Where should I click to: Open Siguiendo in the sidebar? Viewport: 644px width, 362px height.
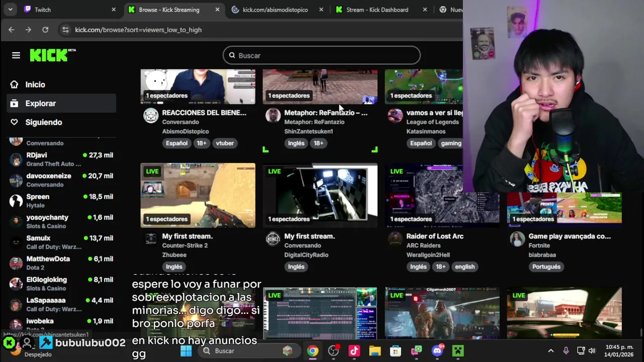(x=44, y=122)
